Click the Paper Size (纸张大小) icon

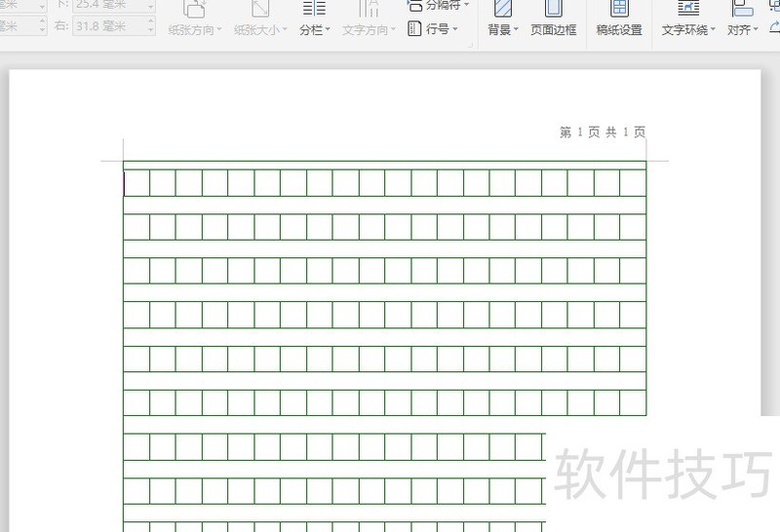pyautogui.click(x=260, y=9)
